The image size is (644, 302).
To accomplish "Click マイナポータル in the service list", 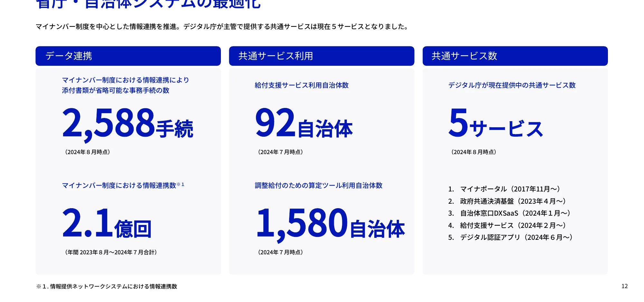I will coord(510,189).
